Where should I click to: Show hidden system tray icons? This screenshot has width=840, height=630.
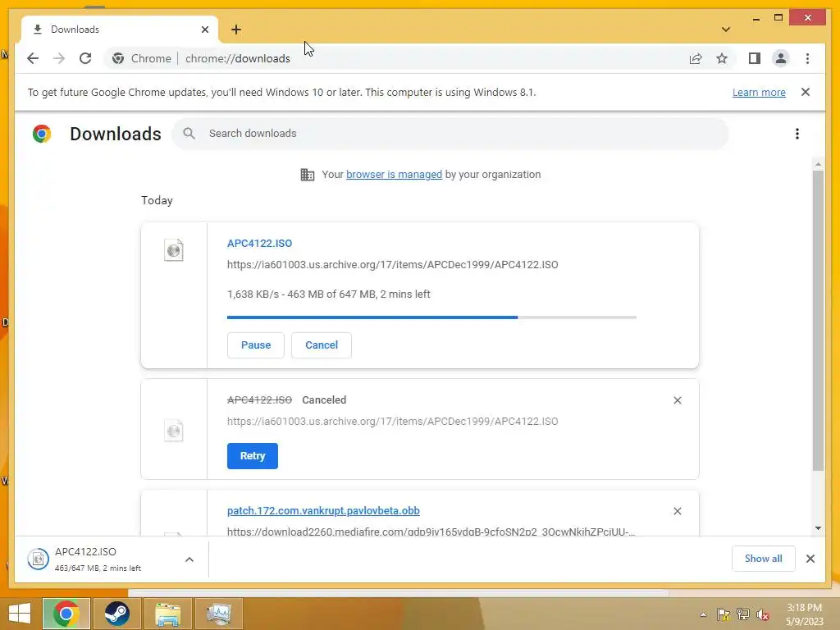tap(703, 614)
